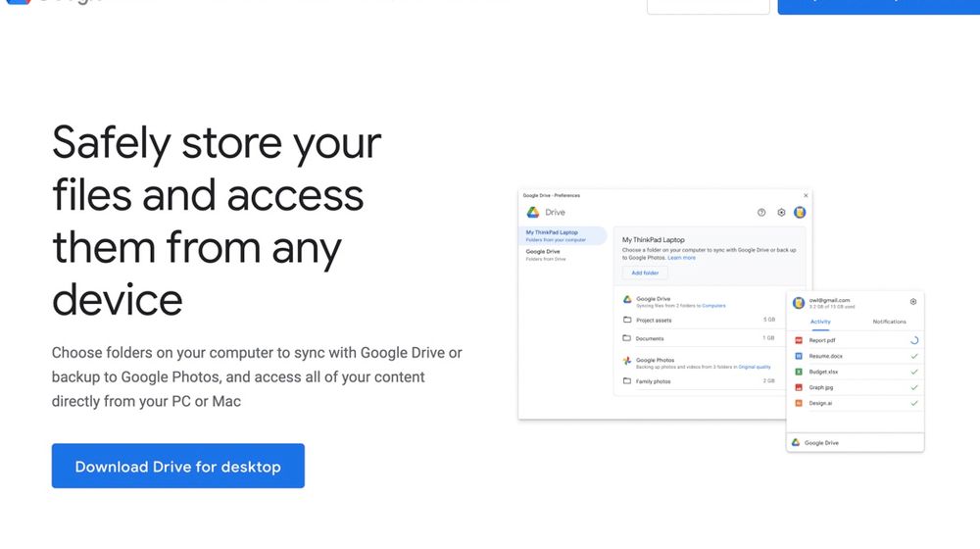Viewport: 980px width, 549px height.
Task: Click the Docs icon beside Resume.docx
Action: click(x=798, y=356)
